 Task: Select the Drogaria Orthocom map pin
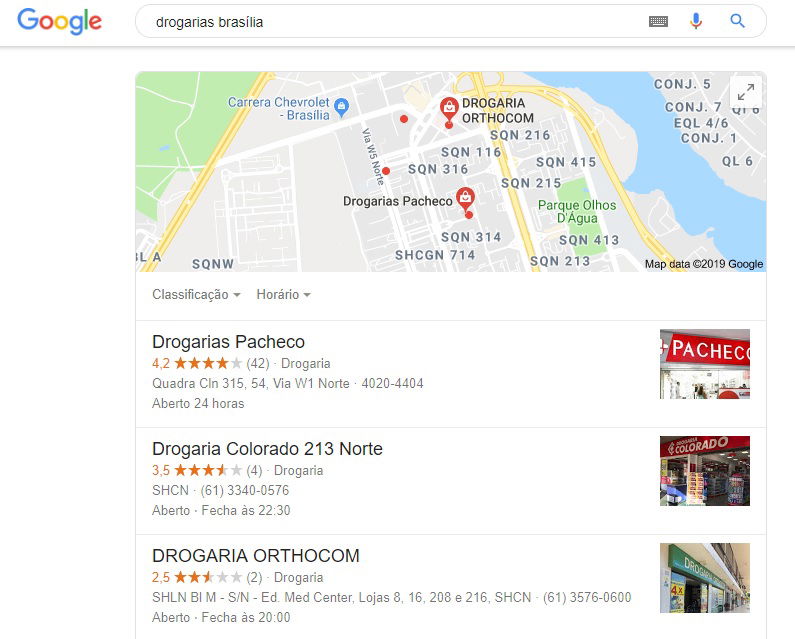pos(449,109)
